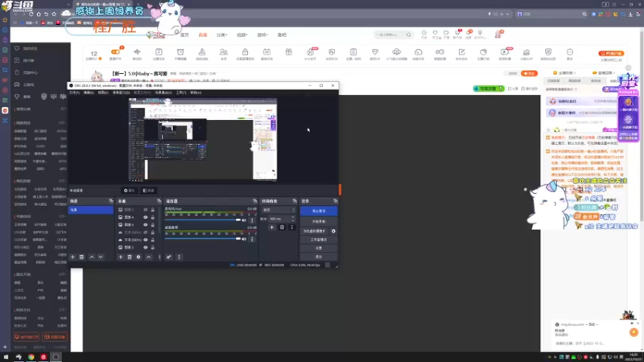
Task: Hide the visible 文本 (GDI+) source
Action: [x=146, y=240]
